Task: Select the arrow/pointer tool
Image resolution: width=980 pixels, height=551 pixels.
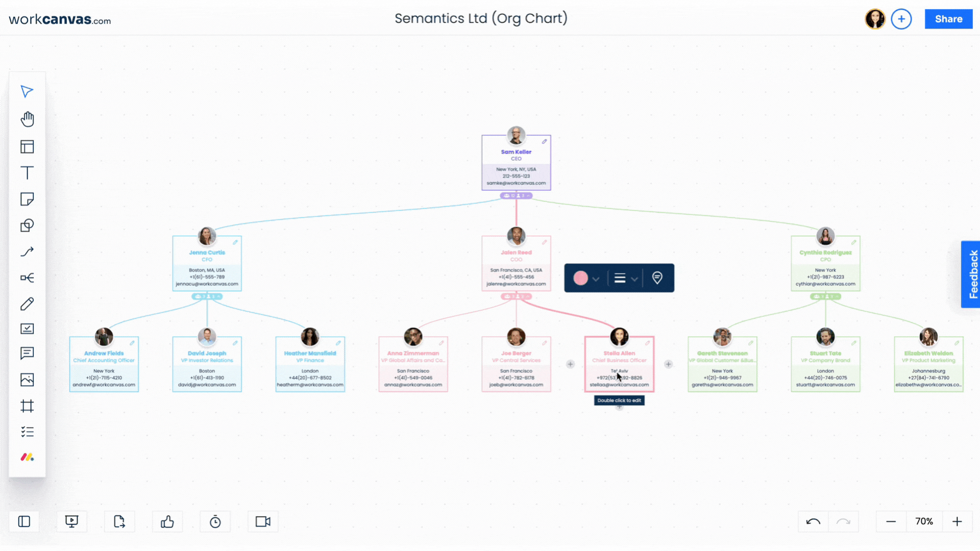Action: click(x=27, y=91)
